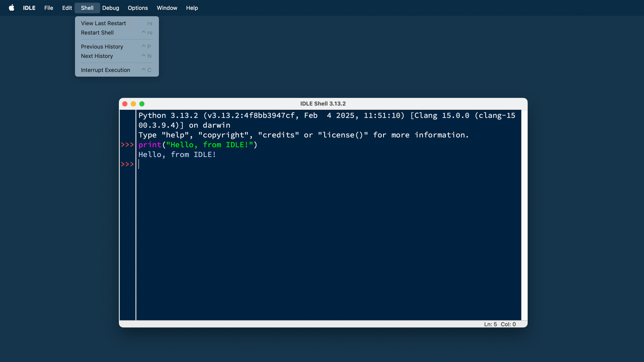The width and height of the screenshot is (644, 362).
Task: Open the Window menu
Action: 167,8
